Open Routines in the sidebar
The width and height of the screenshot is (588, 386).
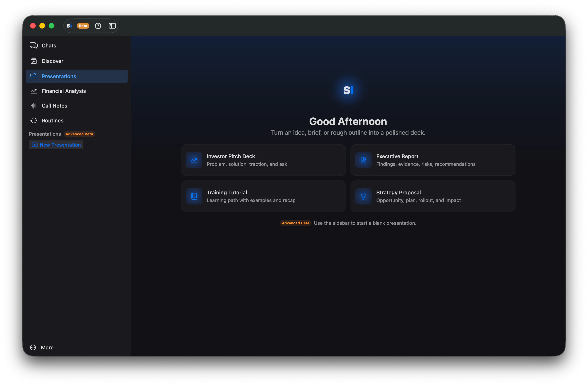(77, 120)
